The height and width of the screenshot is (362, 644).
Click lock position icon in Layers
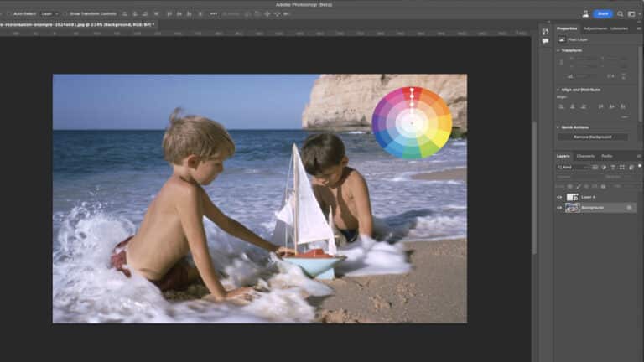[586, 186]
